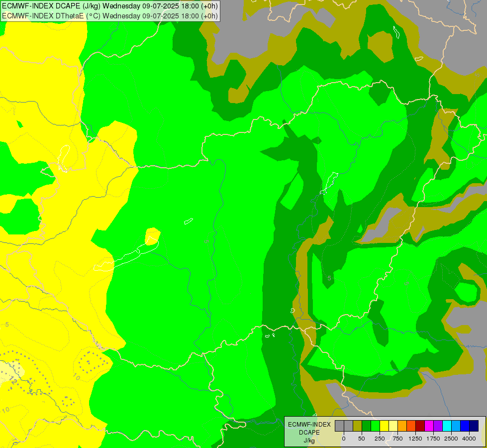Click the "DCAPE" label in the legend box
Screen dimensions: 487x448
tap(309, 433)
